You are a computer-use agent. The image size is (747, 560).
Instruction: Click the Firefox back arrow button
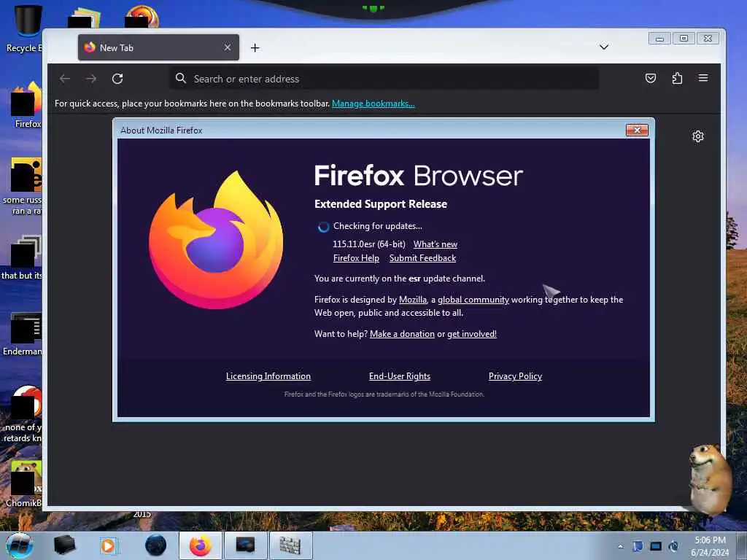point(65,79)
